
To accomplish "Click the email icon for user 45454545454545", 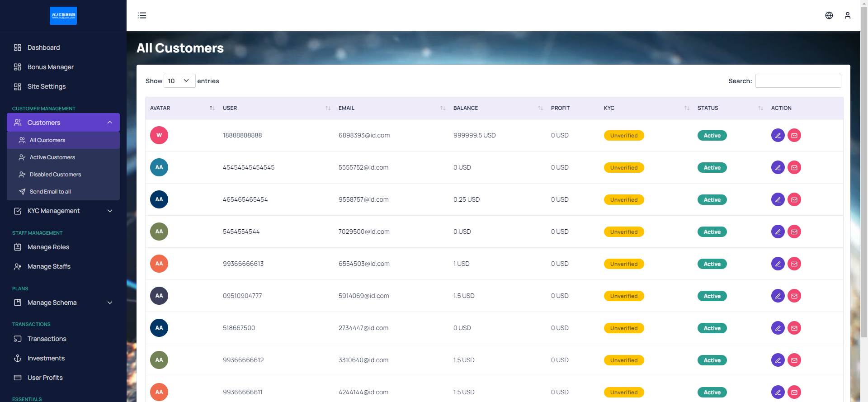I will pos(794,167).
